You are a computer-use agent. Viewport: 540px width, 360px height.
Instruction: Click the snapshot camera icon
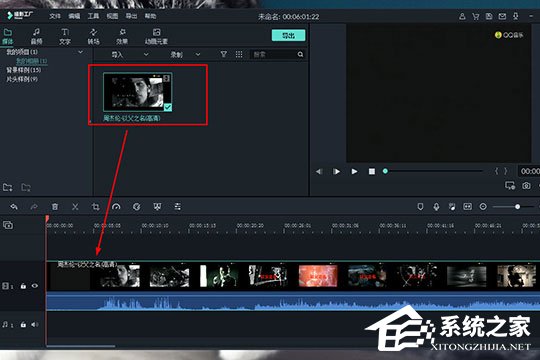point(526,186)
